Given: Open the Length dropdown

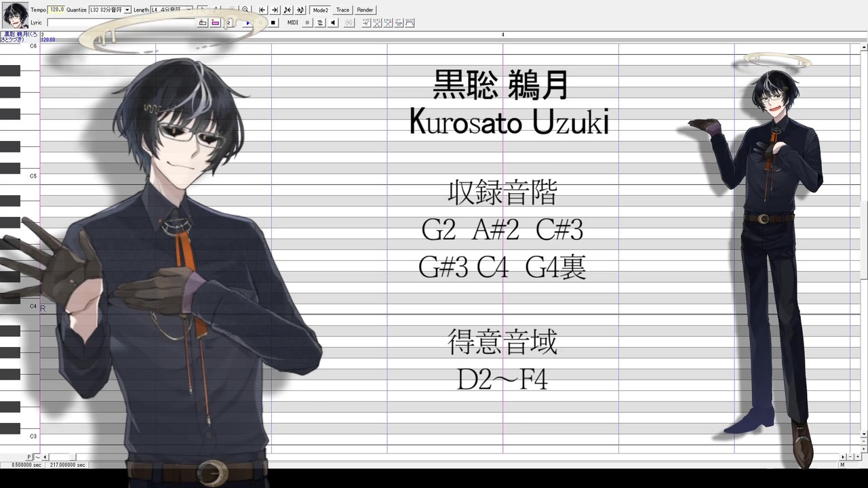Looking at the screenshot, I should [161, 9].
